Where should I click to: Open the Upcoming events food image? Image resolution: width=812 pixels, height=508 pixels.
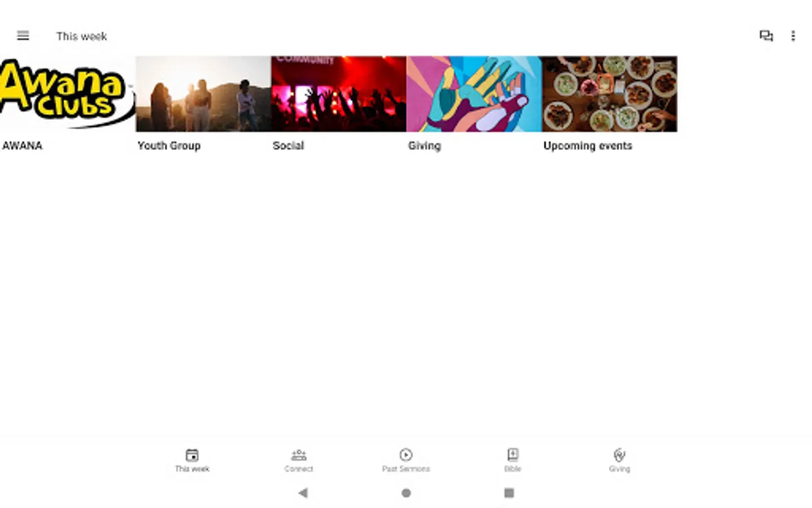[610, 94]
